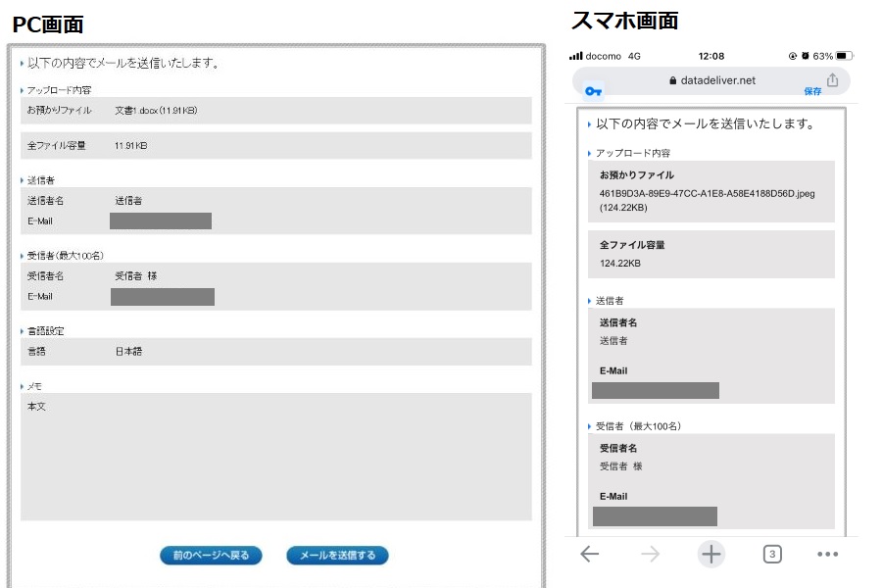Open the three-dots browser menu
This screenshot has height=588, width=882.
[x=827, y=555]
